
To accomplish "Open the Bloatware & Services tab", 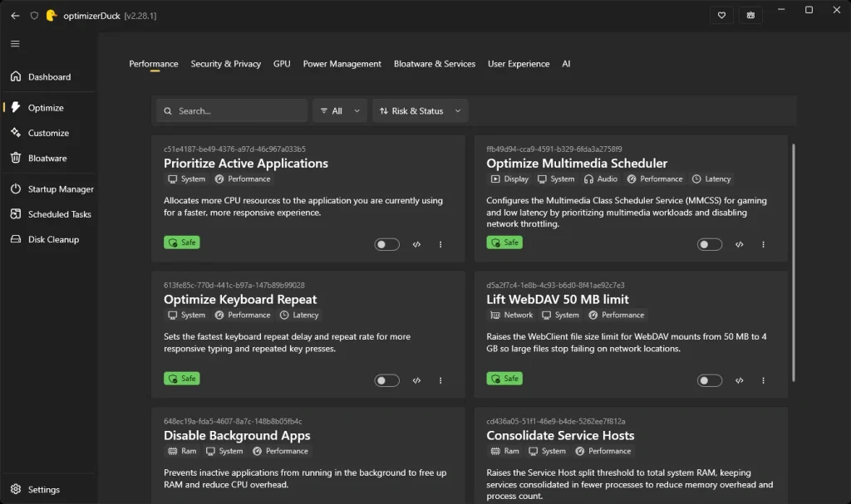I will 434,63.
